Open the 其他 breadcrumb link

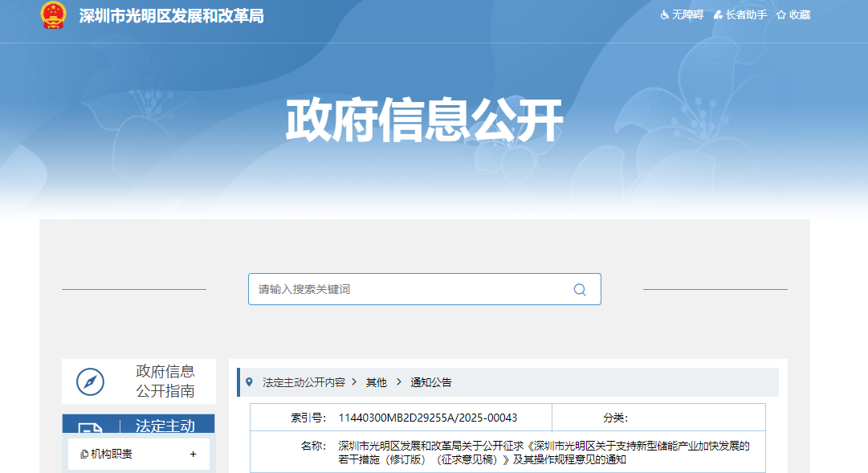coord(376,382)
